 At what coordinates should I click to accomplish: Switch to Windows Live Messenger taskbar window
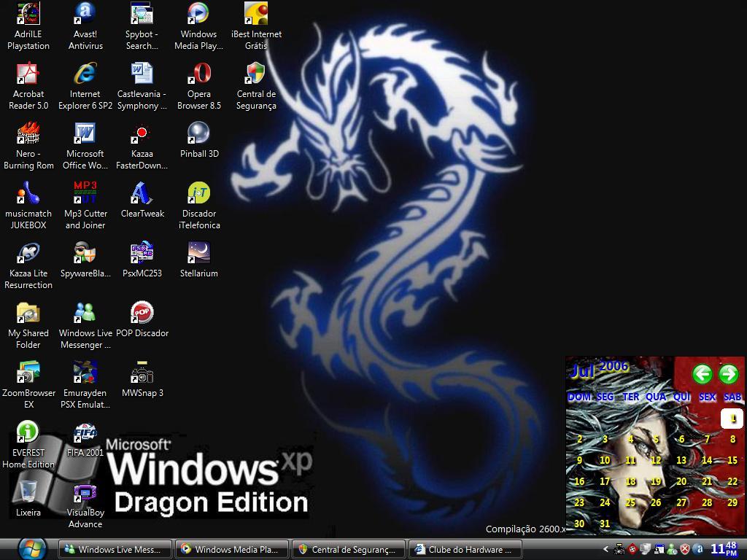[x=115, y=550]
